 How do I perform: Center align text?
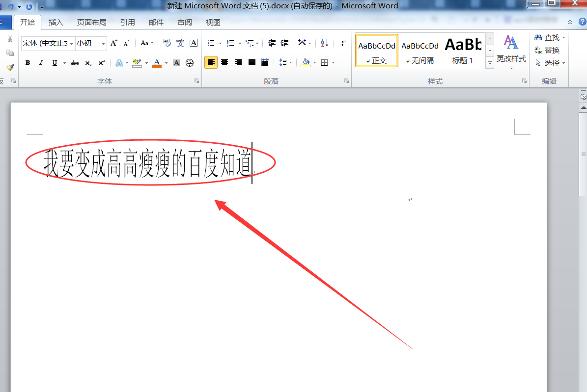(224, 62)
